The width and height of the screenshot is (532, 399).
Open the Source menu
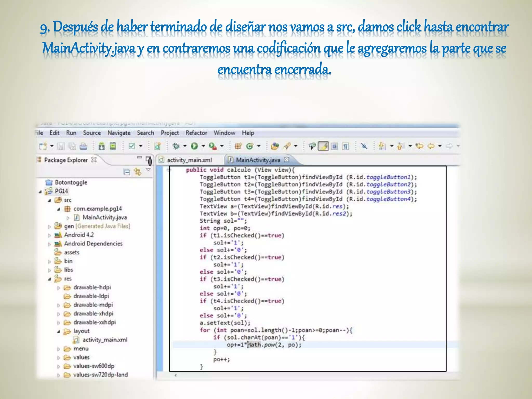(92, 133)
